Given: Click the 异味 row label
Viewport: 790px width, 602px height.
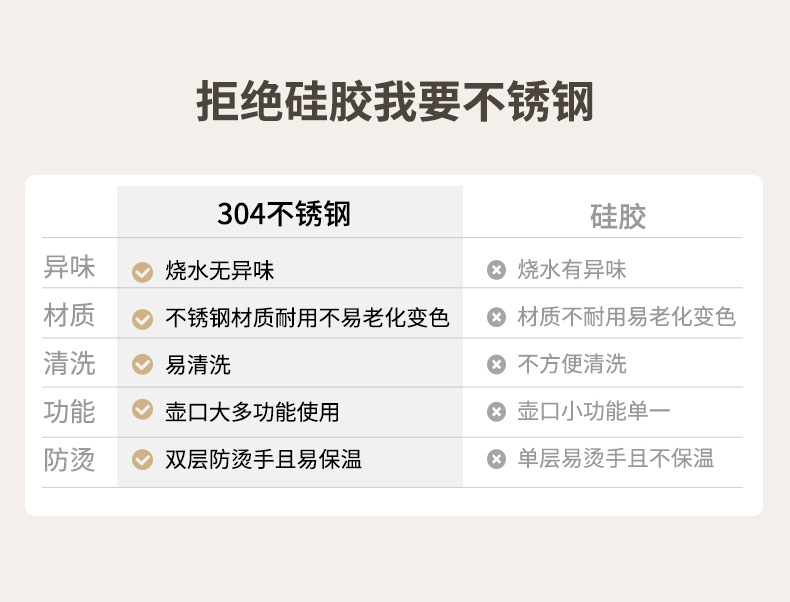Looking at the screenshot, I should (70, 268).
